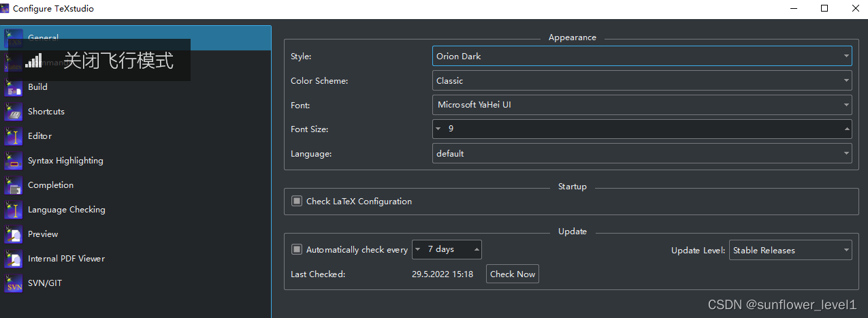Decrease the Font Size spinner value

[438, 129]
